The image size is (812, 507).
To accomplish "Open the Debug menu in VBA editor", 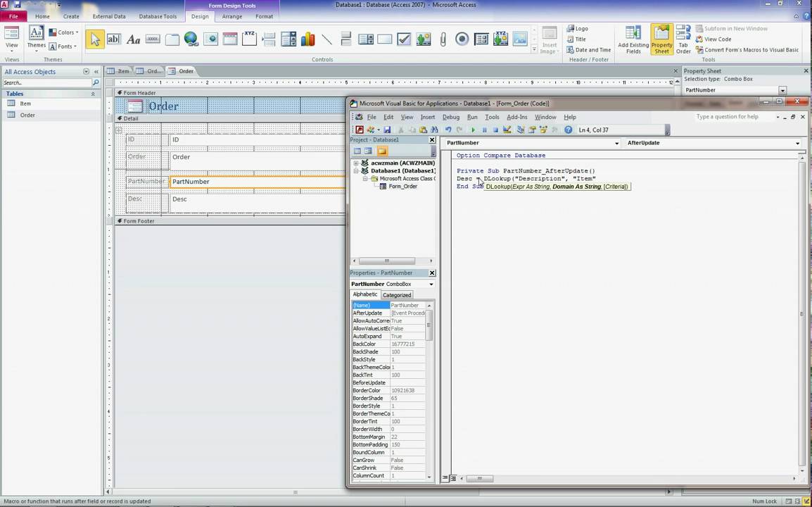I will (450, 117).
